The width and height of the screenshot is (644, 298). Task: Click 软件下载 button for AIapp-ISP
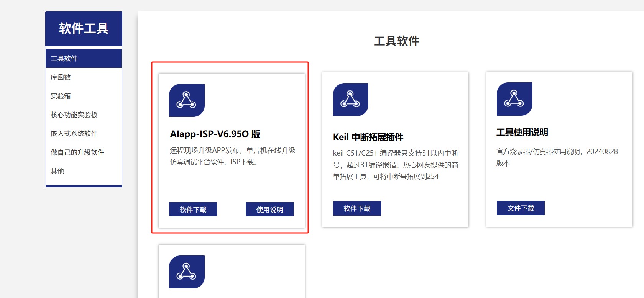(193, 210)
